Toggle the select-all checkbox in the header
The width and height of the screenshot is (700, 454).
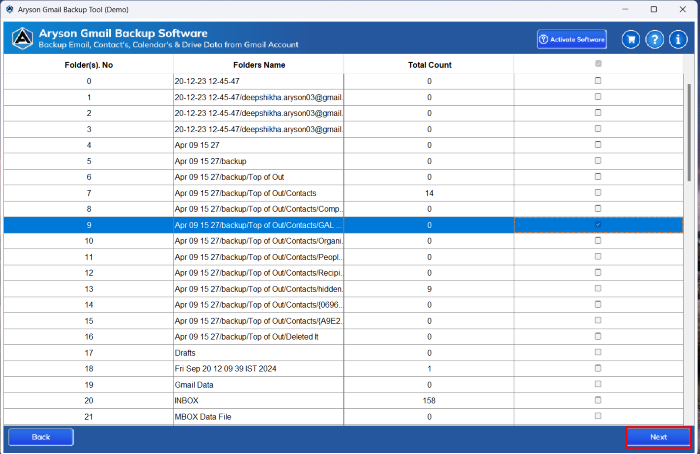pos(598,64)
